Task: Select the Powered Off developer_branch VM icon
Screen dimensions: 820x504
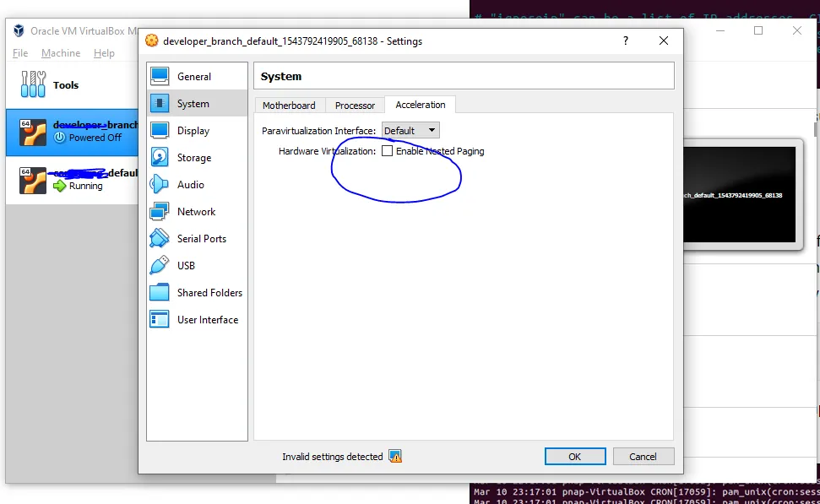Action: coord(32,133)
